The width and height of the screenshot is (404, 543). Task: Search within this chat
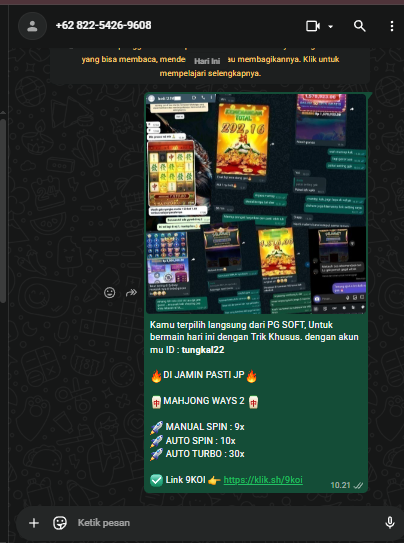359,26
